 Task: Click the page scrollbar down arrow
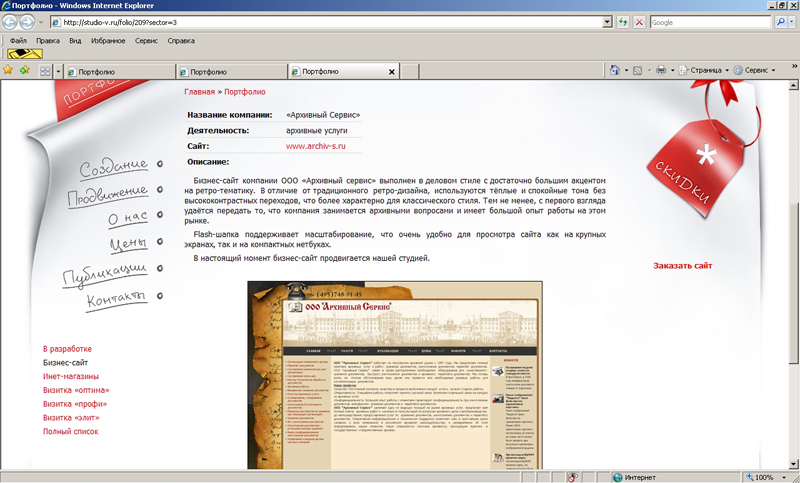794,464
